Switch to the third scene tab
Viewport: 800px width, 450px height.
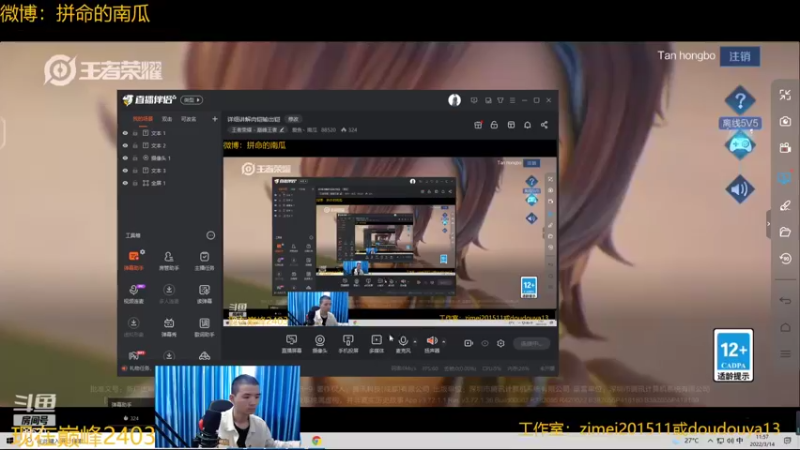pos(188,119)
